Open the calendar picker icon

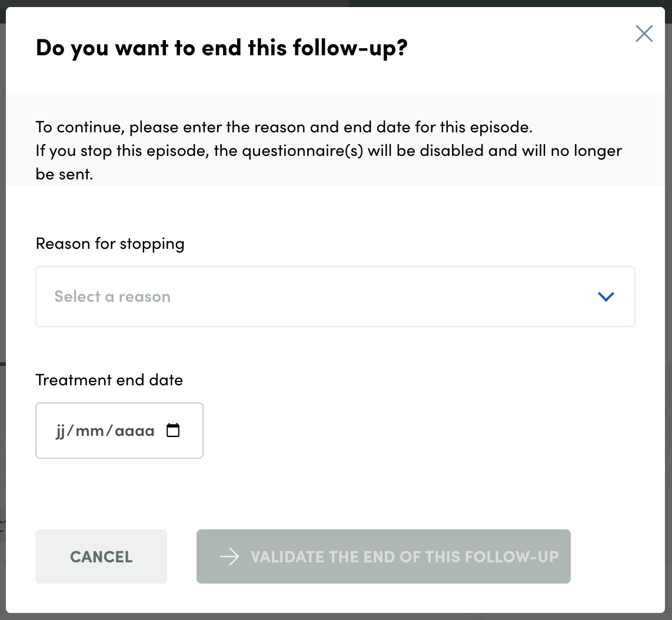173,431
